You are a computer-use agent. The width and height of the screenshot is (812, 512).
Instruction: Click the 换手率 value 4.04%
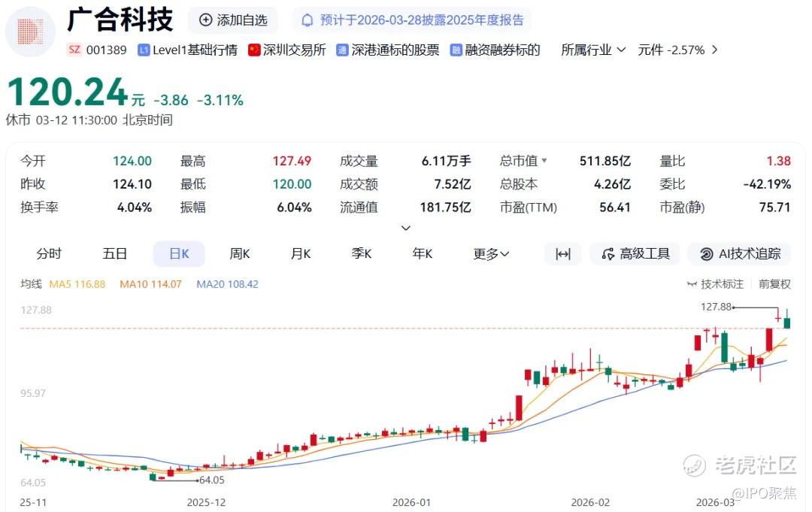coord(135,207)
